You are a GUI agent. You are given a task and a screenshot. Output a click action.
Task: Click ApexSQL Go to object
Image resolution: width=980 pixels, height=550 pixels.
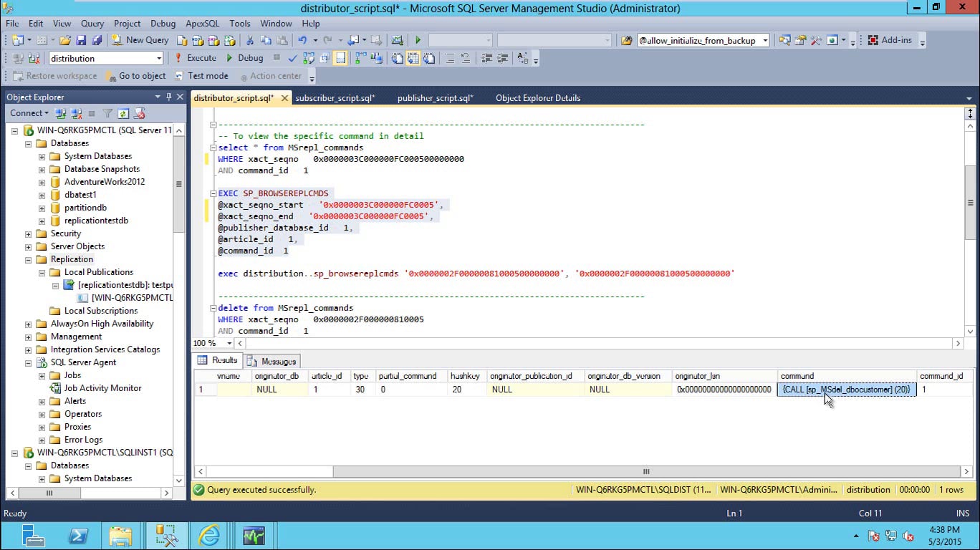(x=135, y=76)
